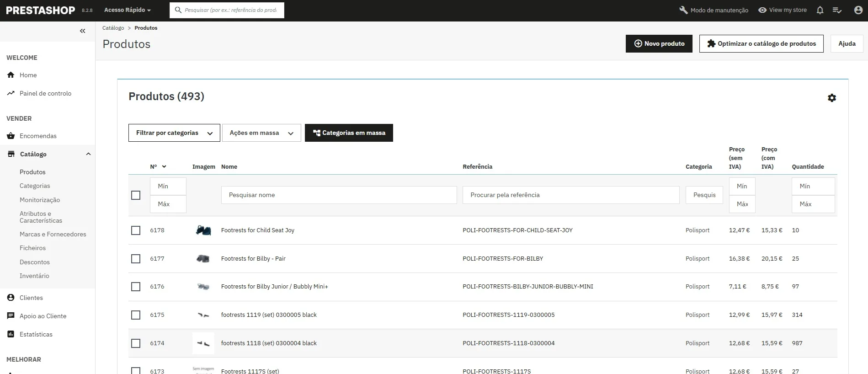Image resolution: width=868 pixels, height=374 pixels.
Task: Open Descontos submenu item
Action: click(x=35, y=262)
